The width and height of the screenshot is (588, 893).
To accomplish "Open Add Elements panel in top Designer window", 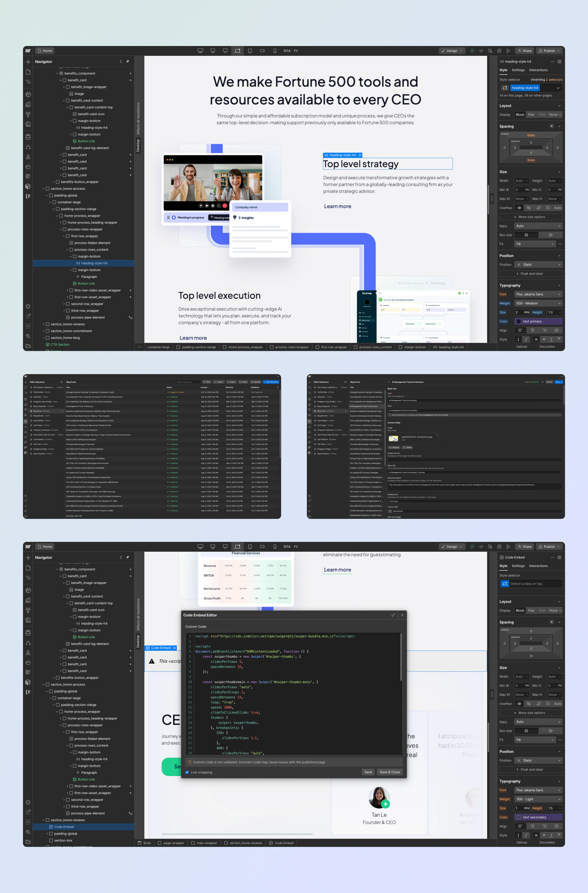I will point(28,62).
